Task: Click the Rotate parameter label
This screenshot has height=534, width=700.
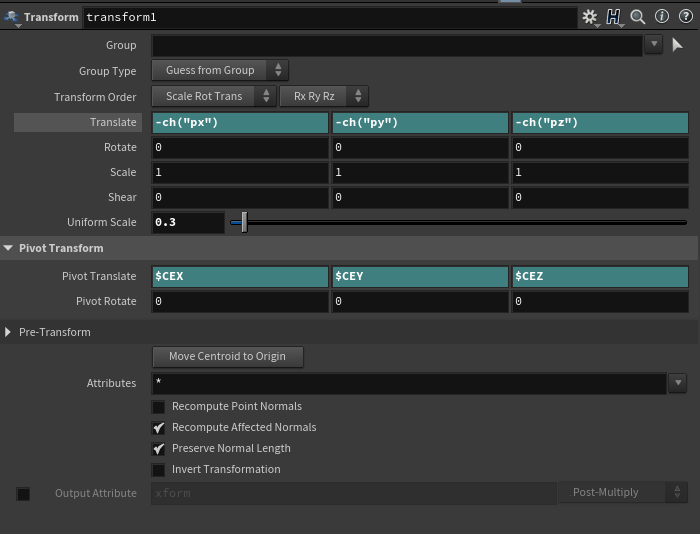Action: (x=120, y=147)
